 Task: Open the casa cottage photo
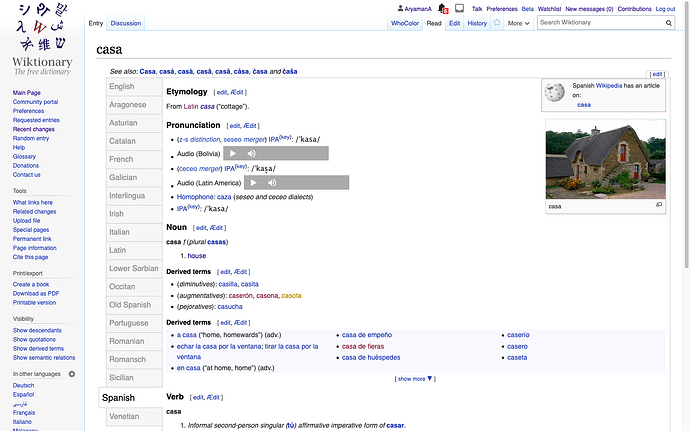pyautogui.click(x=606, y=160)
